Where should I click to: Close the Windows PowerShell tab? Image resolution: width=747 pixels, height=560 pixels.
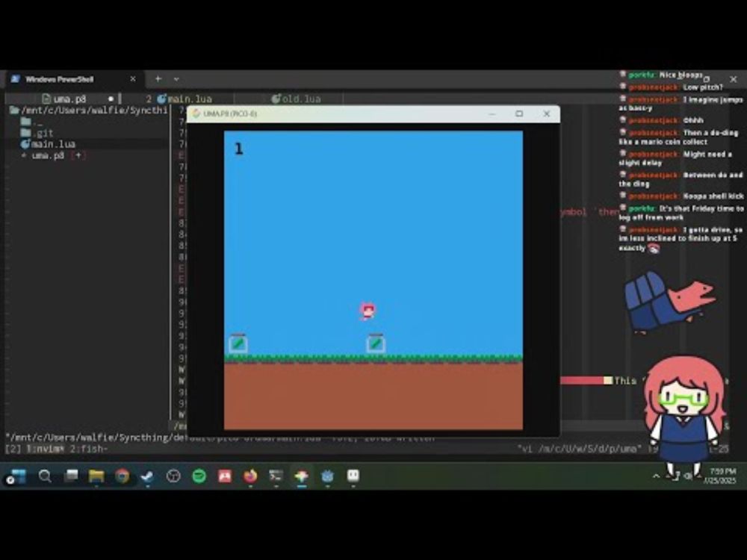tap(133, 79)
